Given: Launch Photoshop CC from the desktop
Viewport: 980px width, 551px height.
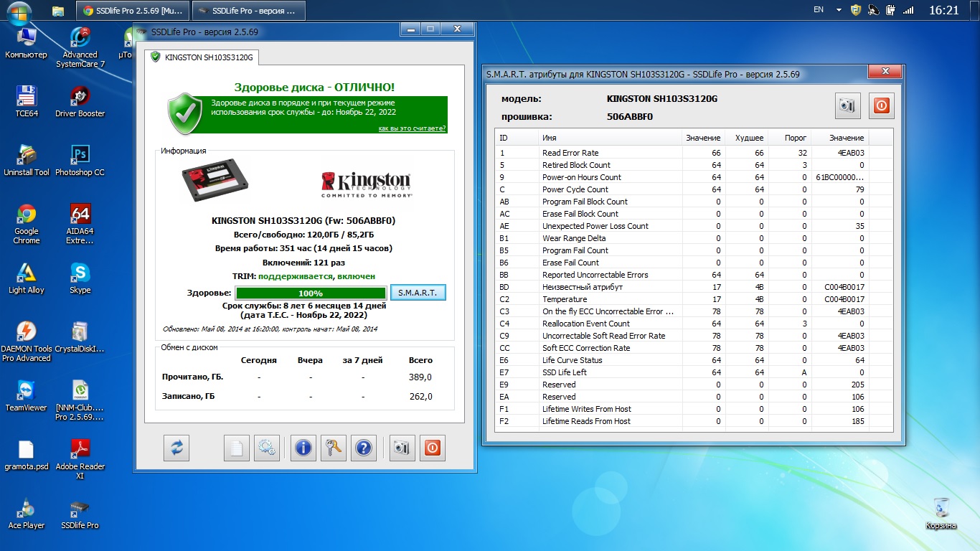Looking at the screenshot, I should click(80, 161).
